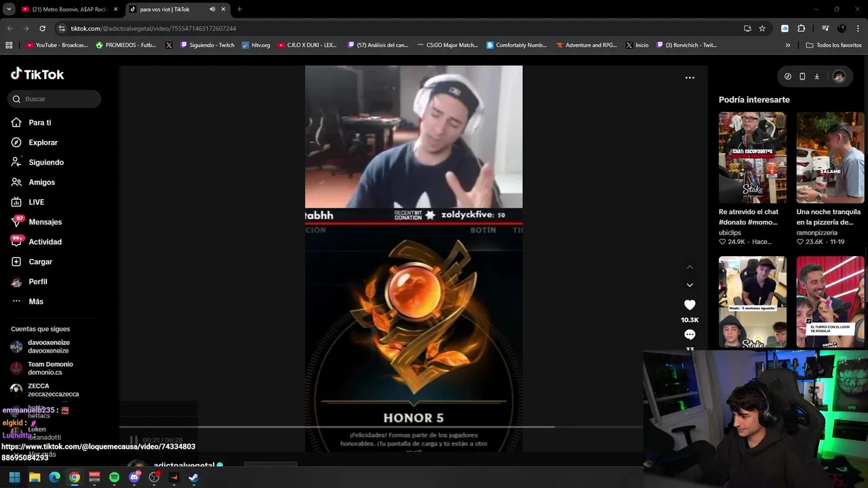Screen dimensions: 868x488
Task: Click the get app phone icon
Action: [x=802, y=77]
